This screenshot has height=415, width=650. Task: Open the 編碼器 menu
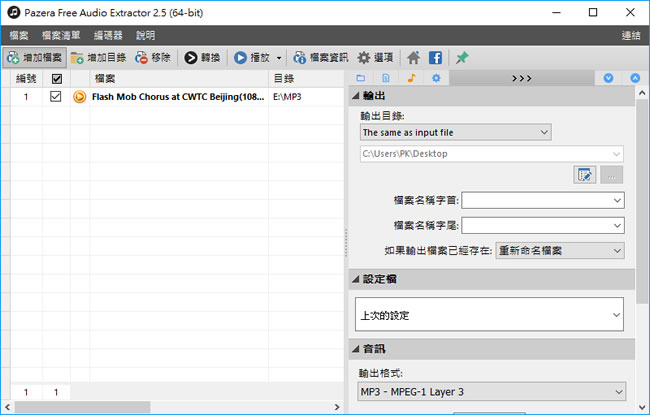pyautogui.click(x=108, y=36)
